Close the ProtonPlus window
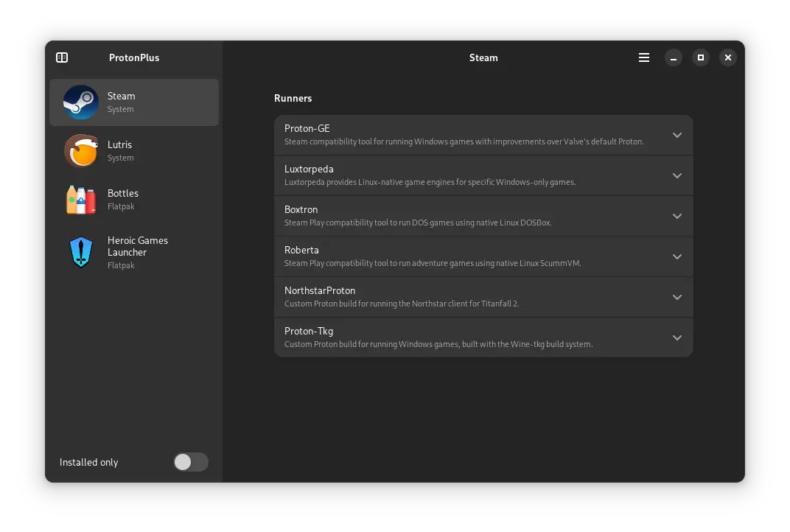 [x=728, y=57]
